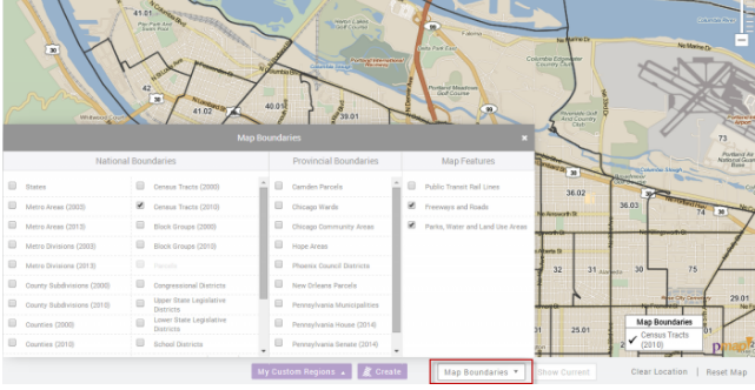755x390 pixels.
Task: Click the Show Current button
Action: coord(563,372)
